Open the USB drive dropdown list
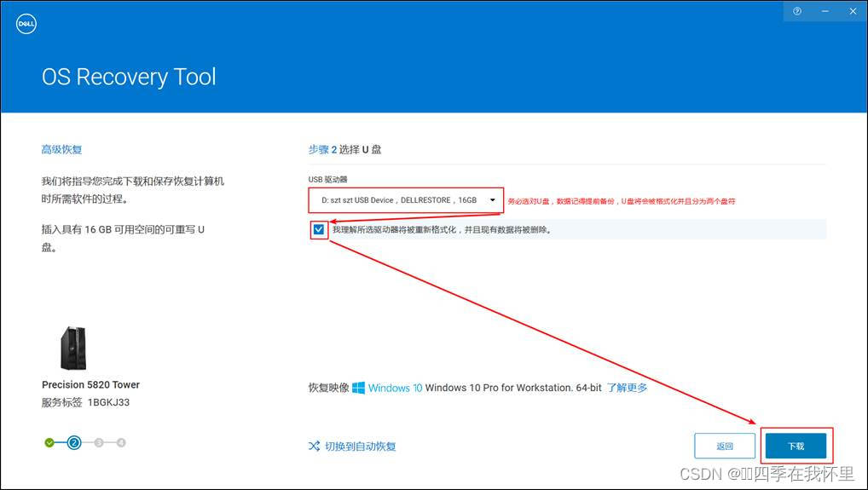Image resolution: width=868 pixels, height=490 pixels. pos(406,200)
